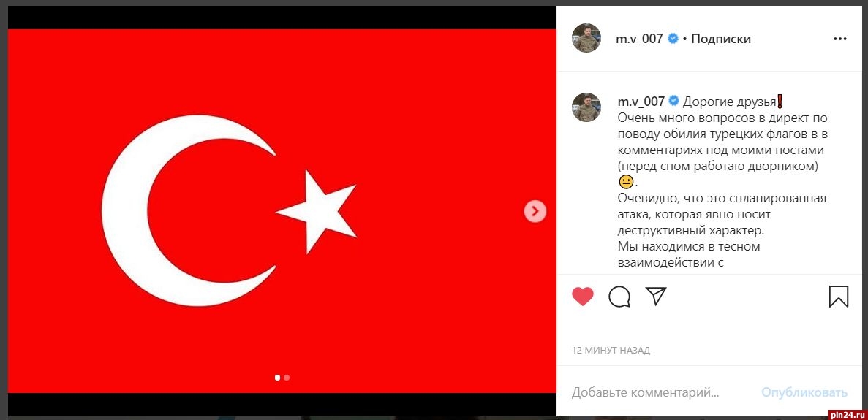Open m.v_007 username in the caption

(x=641, y=102)
